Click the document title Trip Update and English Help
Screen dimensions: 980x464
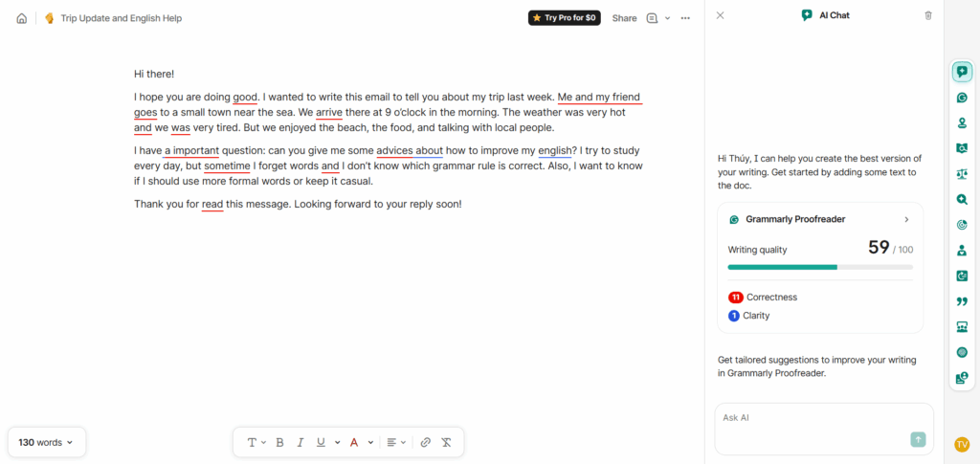(122, 18)
